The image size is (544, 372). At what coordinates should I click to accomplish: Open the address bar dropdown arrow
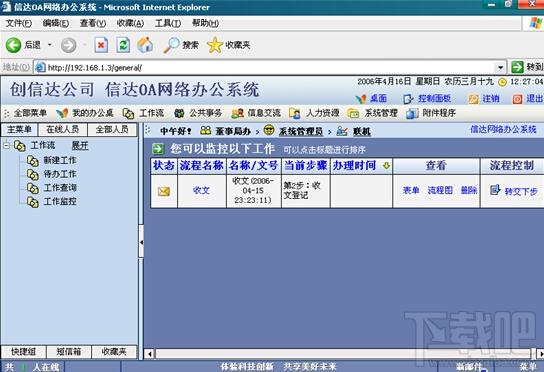500,67
